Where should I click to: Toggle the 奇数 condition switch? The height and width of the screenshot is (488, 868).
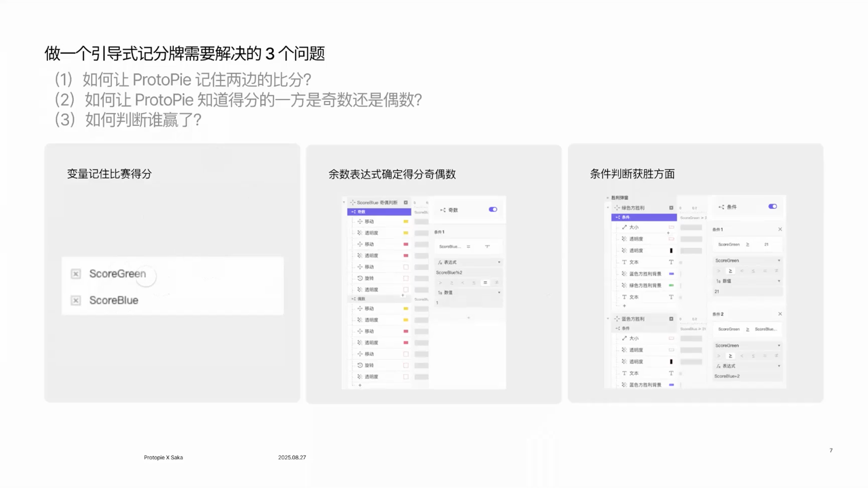(x=493, y=210)
